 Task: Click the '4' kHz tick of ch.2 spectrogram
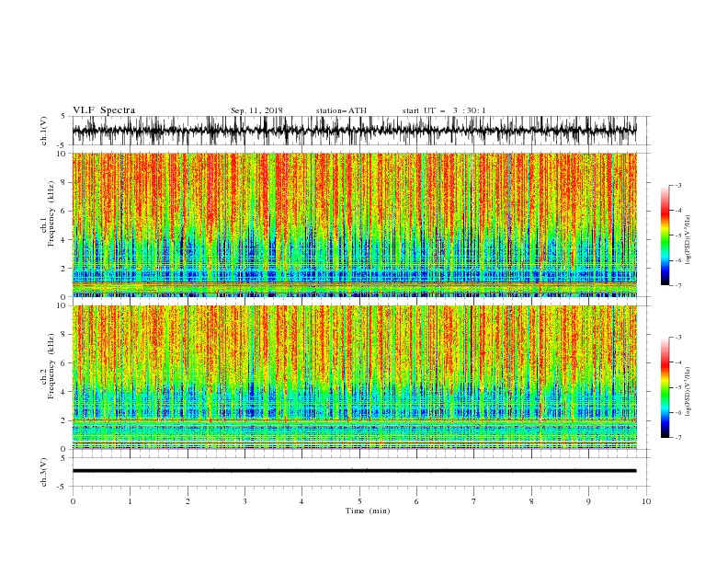[x=64, y=392]
